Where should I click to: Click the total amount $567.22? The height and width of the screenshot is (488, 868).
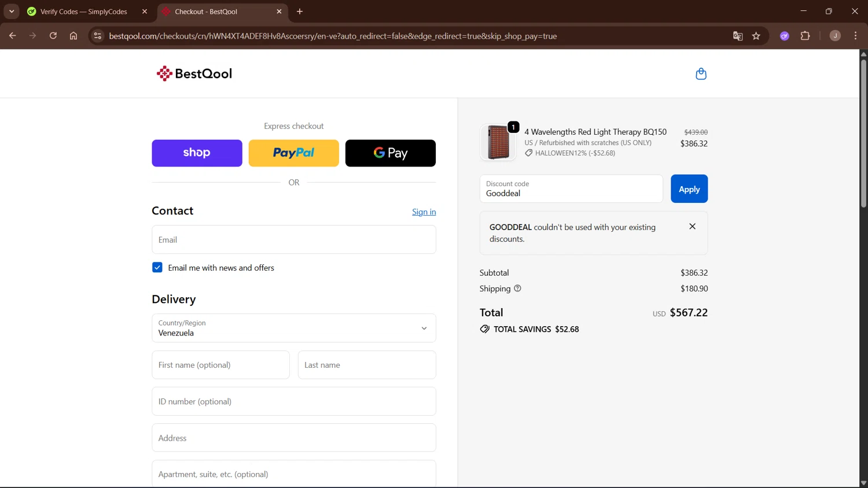689,313
